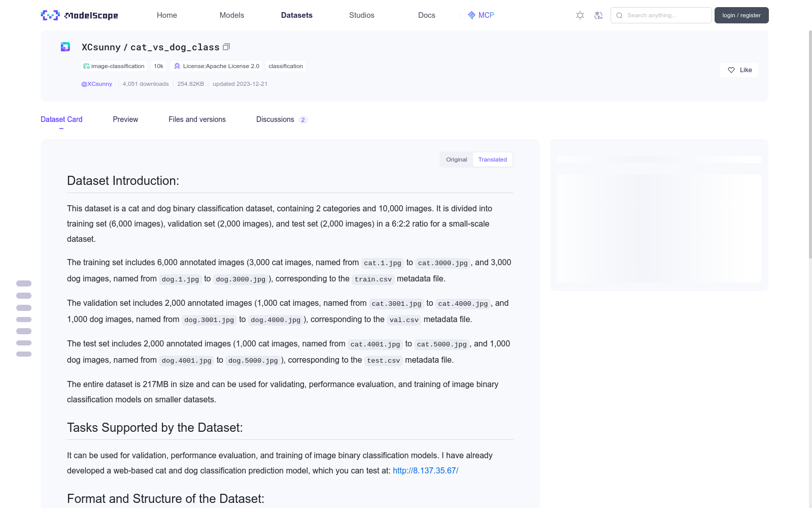The height and width of the screenshot is (508, 812).
Task: Click the heart Like button
Action: pyautogui.click(x=739, y=70)
